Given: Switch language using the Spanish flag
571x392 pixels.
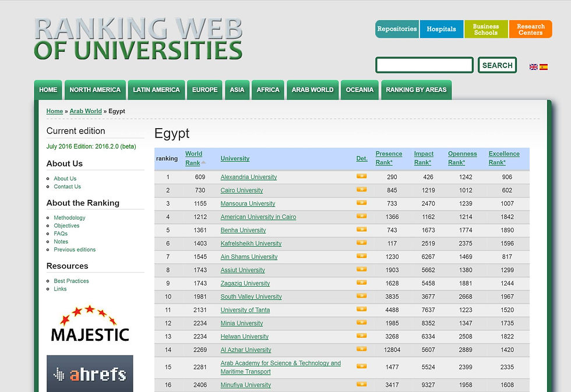Looking at the screenshot, I should tap(543, 67).
